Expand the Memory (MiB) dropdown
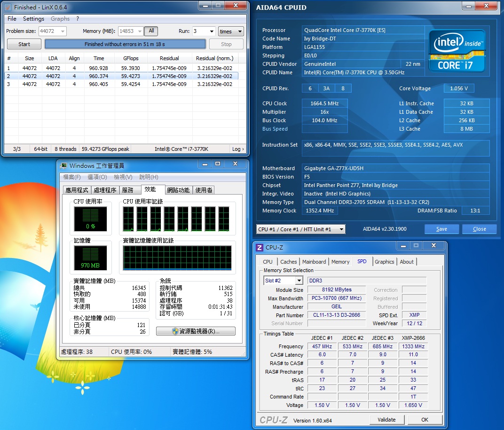This screenshot has height=430, width=504. click(x=140, y=31)
